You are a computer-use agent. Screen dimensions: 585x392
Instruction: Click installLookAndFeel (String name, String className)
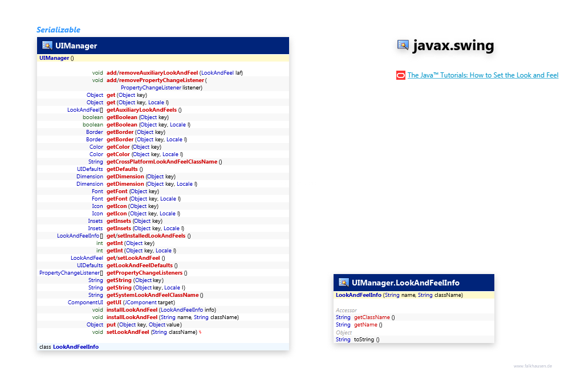[x=173, y=317]
